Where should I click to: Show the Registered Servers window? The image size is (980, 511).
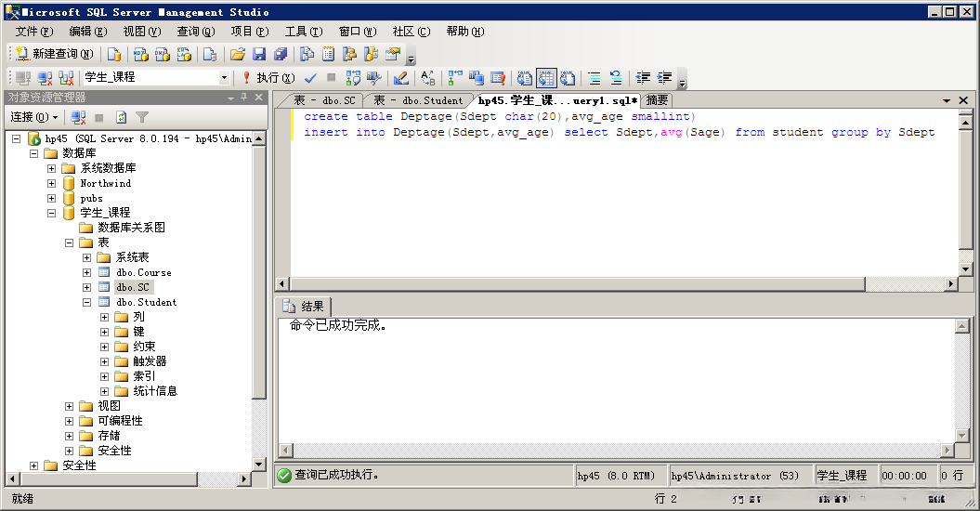[x=307, y=55]
